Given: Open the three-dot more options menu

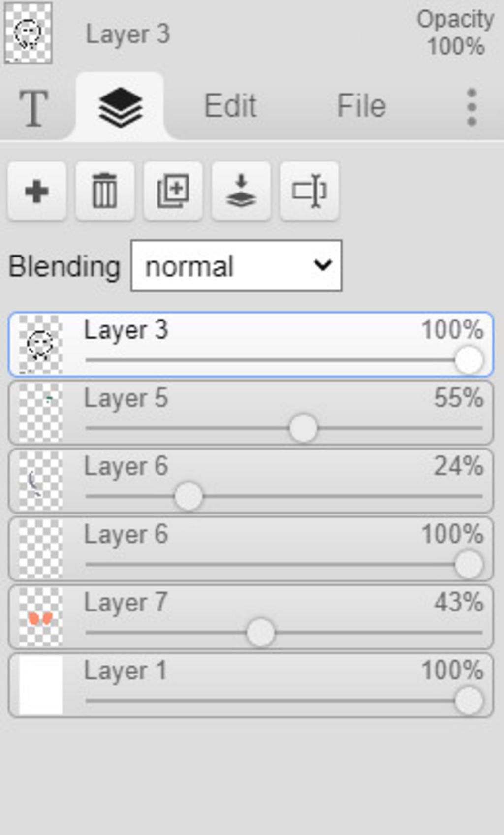Looking at the screenshot, I should [472, 107].
